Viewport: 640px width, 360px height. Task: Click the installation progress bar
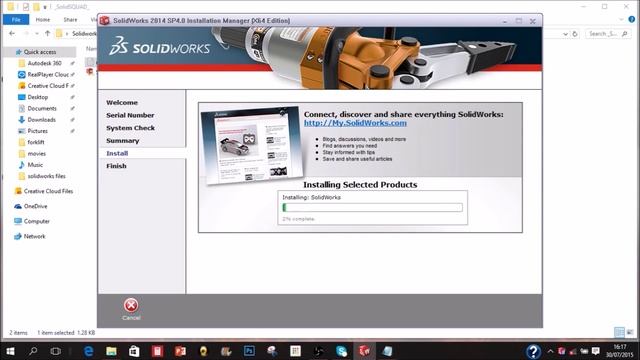tap(372, 207)
